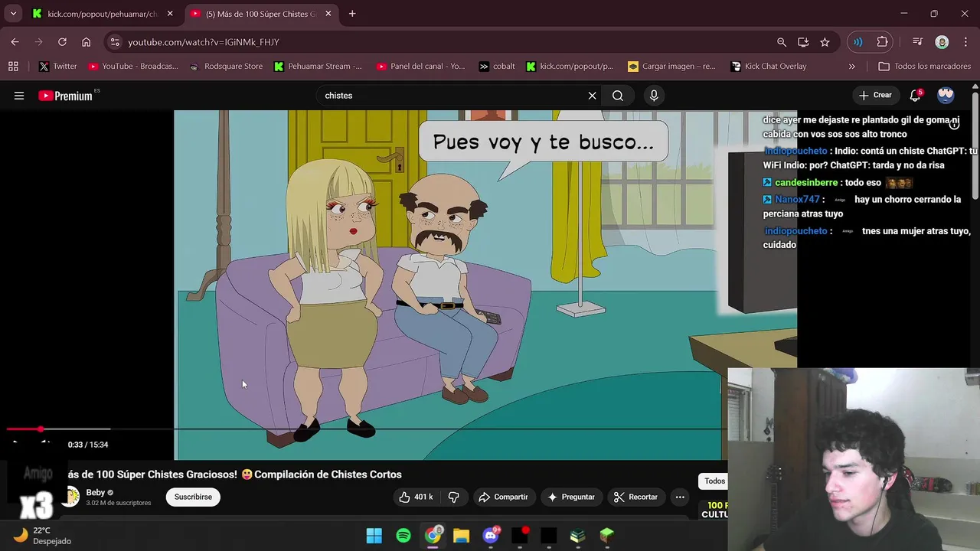Click the Crear button
980x551 pixels.
[875, 96]
